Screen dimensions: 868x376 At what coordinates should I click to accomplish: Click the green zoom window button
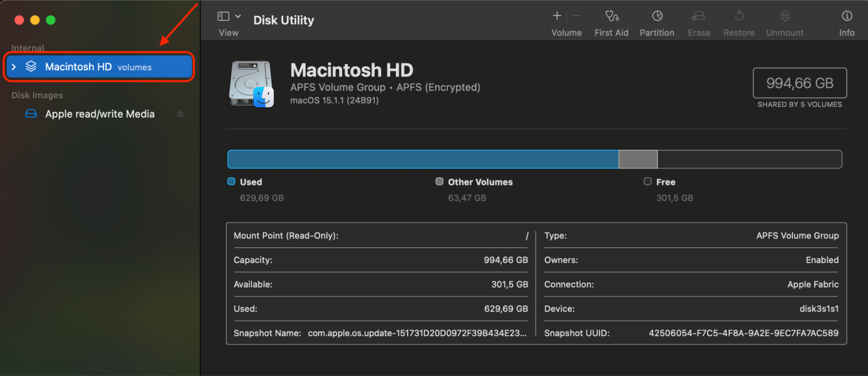click(x=51, y=20)
